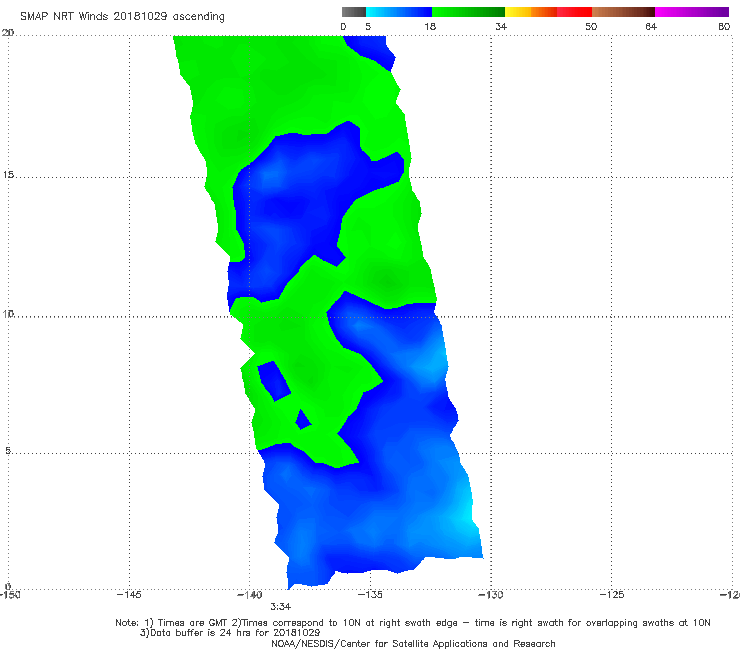This screenshot has width=740, height=650.
Task: Click the latitude axis label "15"
Action: click(x=8, y=175)
